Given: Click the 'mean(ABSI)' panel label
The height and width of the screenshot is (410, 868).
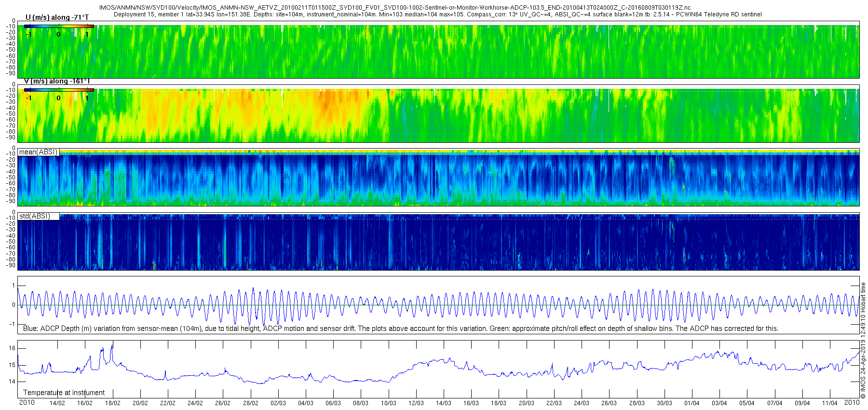Looking at the screenshot, I should point(38,152).
